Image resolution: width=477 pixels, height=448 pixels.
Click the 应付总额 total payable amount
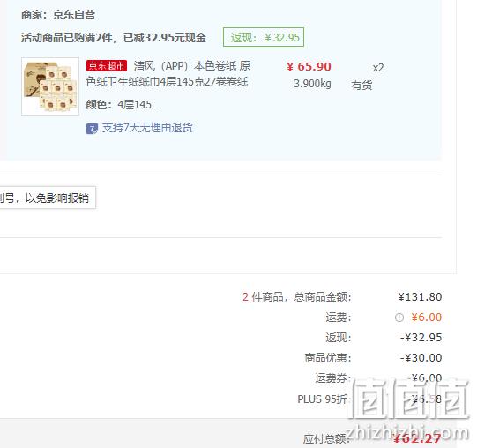417,438
